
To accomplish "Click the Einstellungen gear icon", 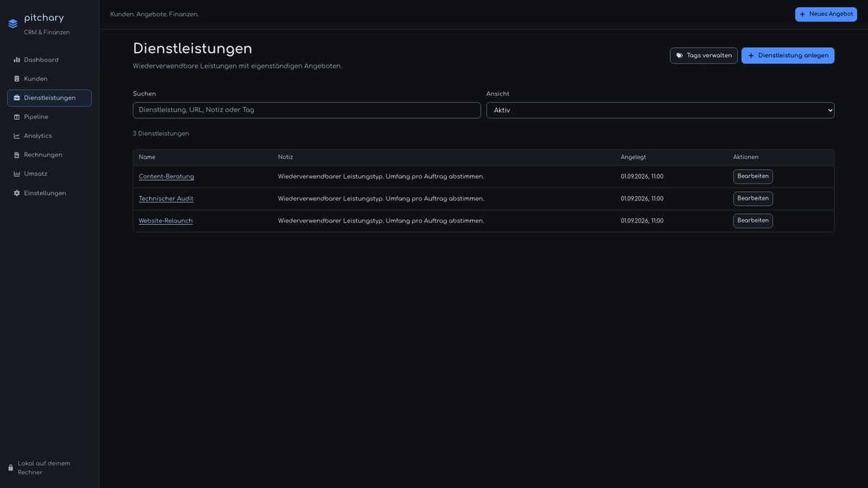I will 17,193.
